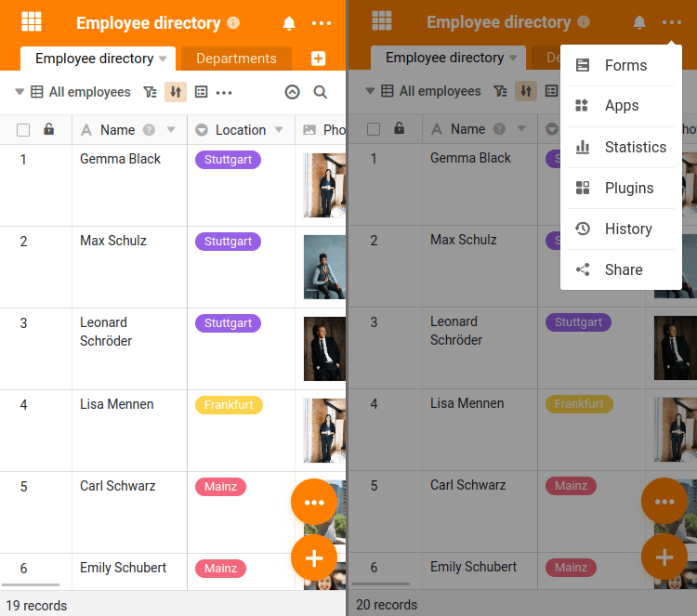Screen dimensions: 697x616
Task: Click the yellow Frankfurt tag in left panel
Action: tap(229, 405)
